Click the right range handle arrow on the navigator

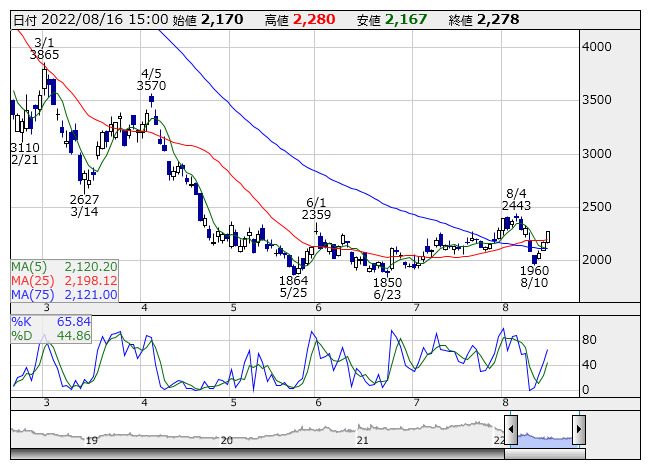(x=578, y=431)
